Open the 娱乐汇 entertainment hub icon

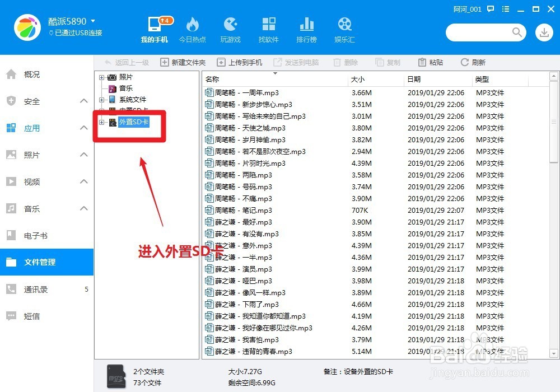click(344, 28)
